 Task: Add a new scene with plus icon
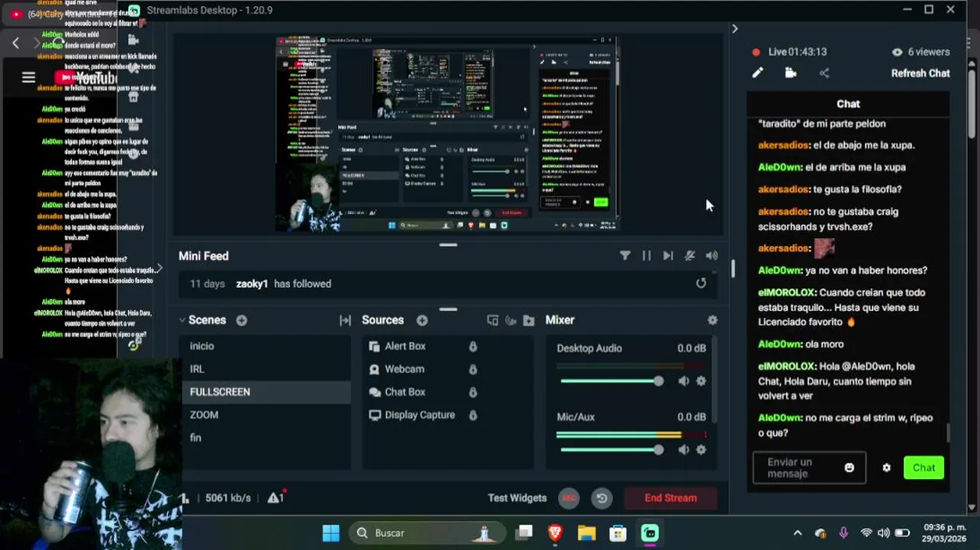point(241,320)
